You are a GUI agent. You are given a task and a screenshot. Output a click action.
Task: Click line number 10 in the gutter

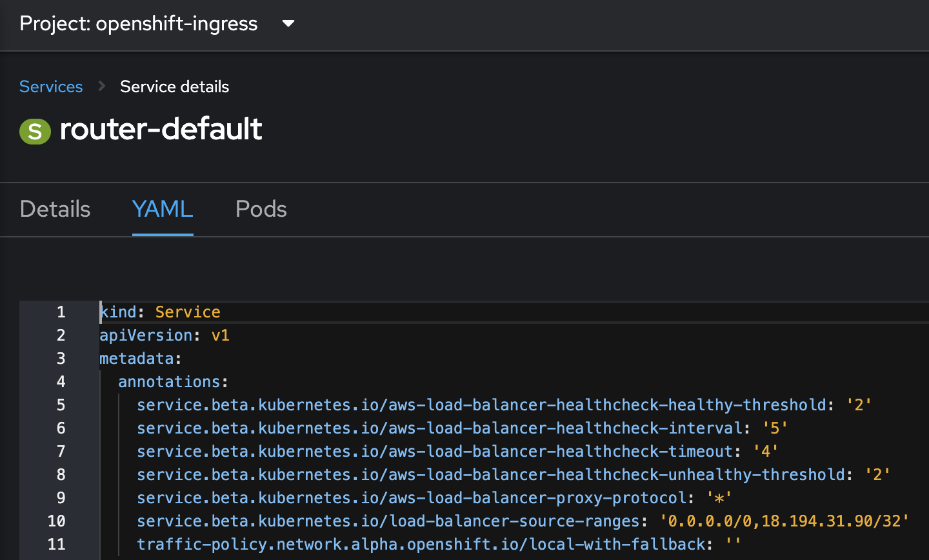(57, 521)
